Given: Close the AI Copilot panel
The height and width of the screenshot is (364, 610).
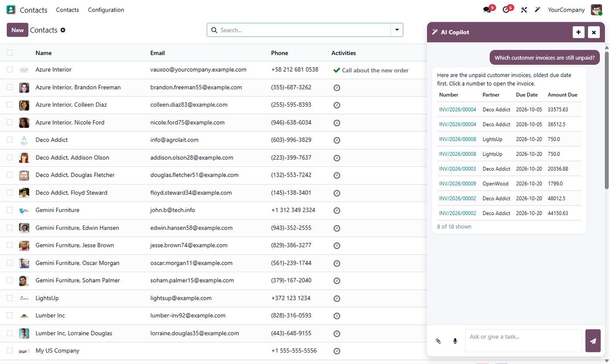Looking at the screenshot, I should 594,32.
